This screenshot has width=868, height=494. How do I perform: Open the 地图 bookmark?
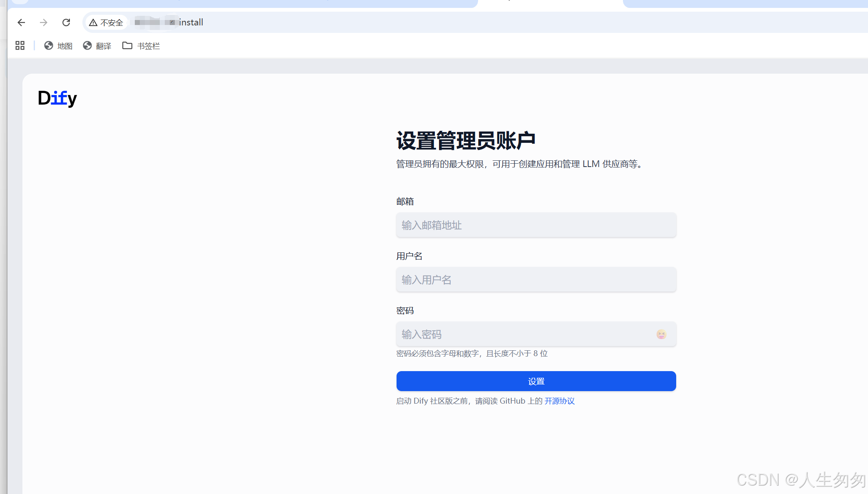click(58, 46)
